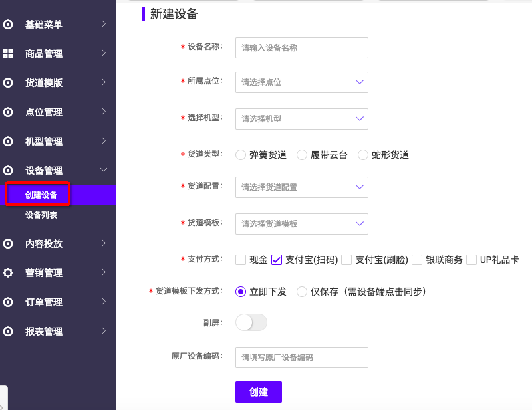Open the 设备管理 menu label
Viewport: 532px width, 410px height.
(x=44, y=170)
